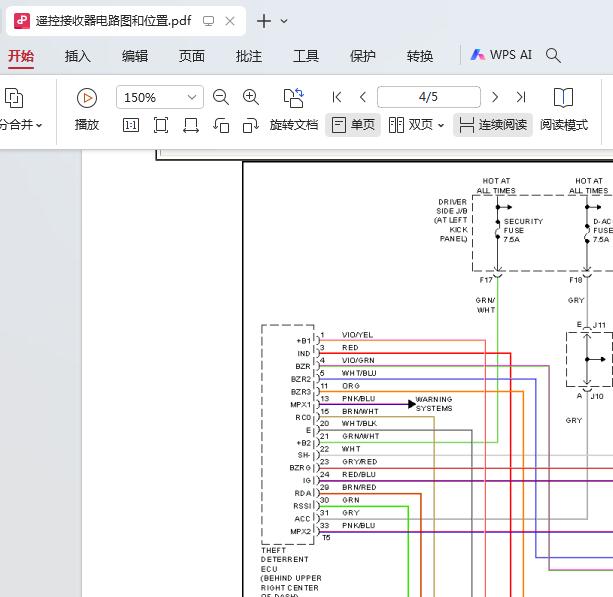This screenshot has height=597, width=613.
Task: Click the page number field 4/5
Action: 428,97
